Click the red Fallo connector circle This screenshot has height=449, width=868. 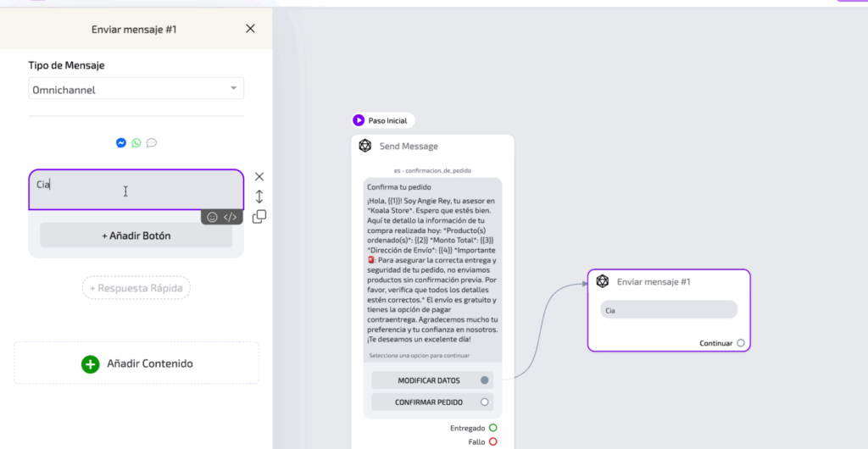coord(492,441)
